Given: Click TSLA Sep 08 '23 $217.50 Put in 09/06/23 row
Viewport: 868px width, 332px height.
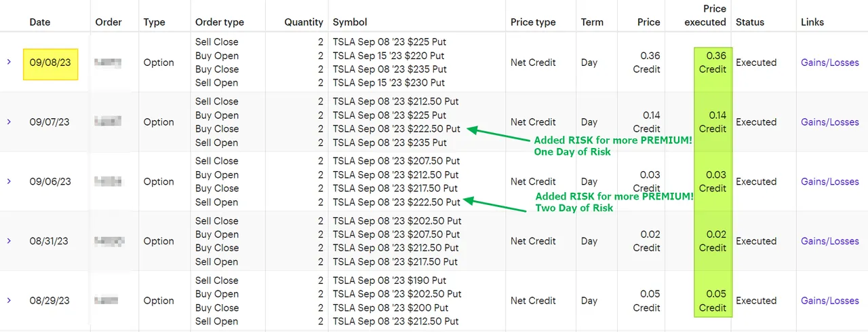Looking at the screenshot, I should 395,188.
